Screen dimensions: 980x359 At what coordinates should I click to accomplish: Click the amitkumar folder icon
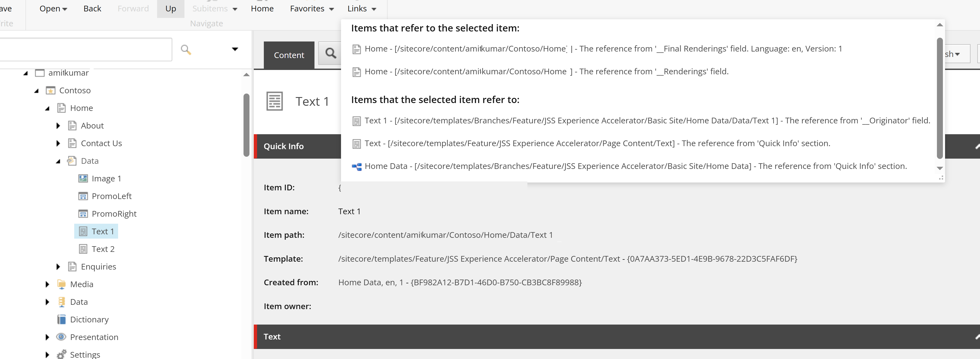pos(40,73)
